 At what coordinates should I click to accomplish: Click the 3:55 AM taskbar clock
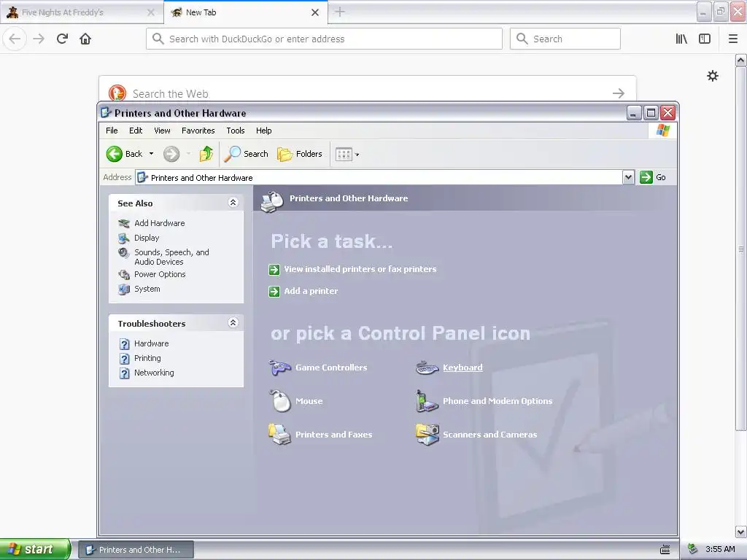pos(720,550)
